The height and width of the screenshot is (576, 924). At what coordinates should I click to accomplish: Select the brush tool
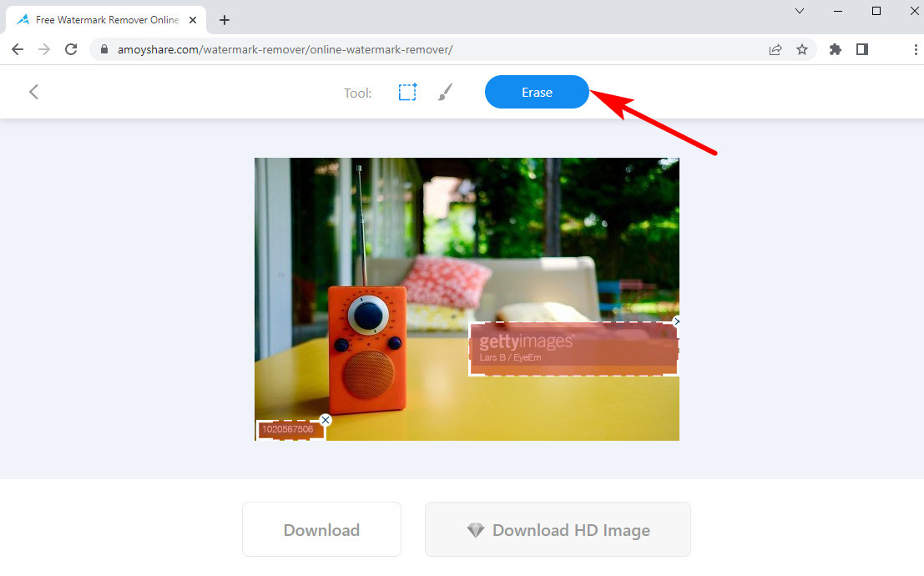(446, 92)
